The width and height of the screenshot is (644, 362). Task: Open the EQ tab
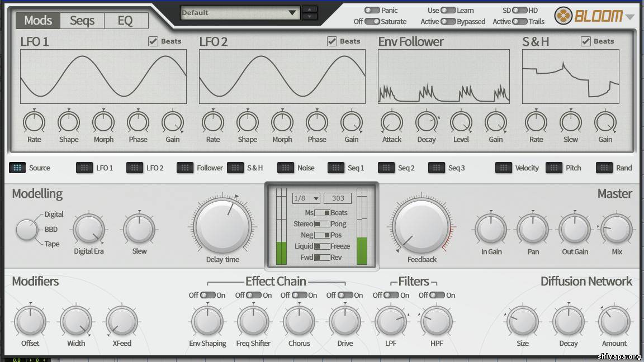coord(125,21)
